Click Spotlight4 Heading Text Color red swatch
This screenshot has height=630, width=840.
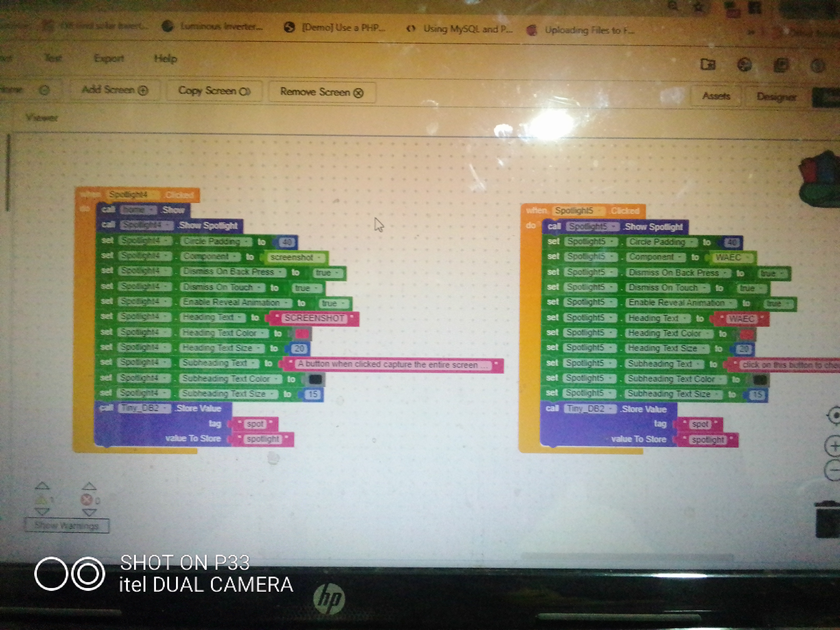302,334
